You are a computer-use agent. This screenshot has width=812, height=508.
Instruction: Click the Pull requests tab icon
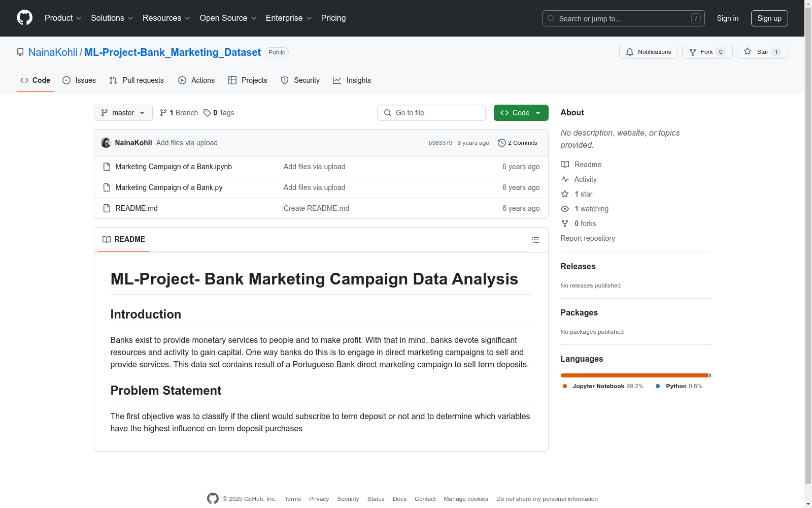[x=113, y=80]
